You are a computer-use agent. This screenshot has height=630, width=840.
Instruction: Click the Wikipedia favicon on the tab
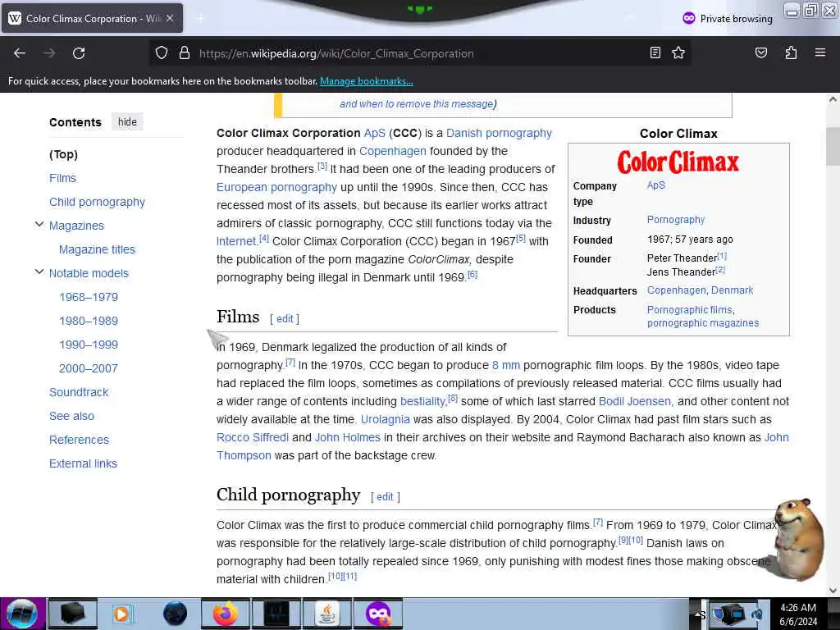click(x=15, y=18)
